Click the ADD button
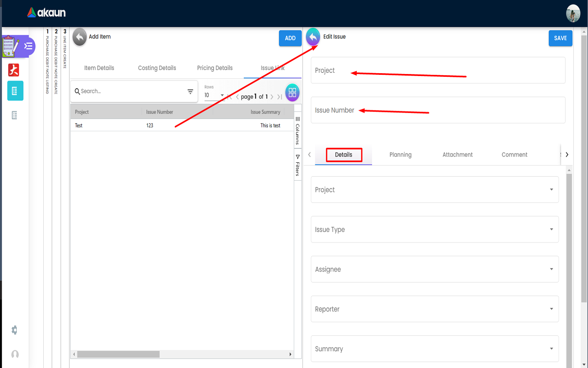The image size is (588, 368). (x=290, y=38)
